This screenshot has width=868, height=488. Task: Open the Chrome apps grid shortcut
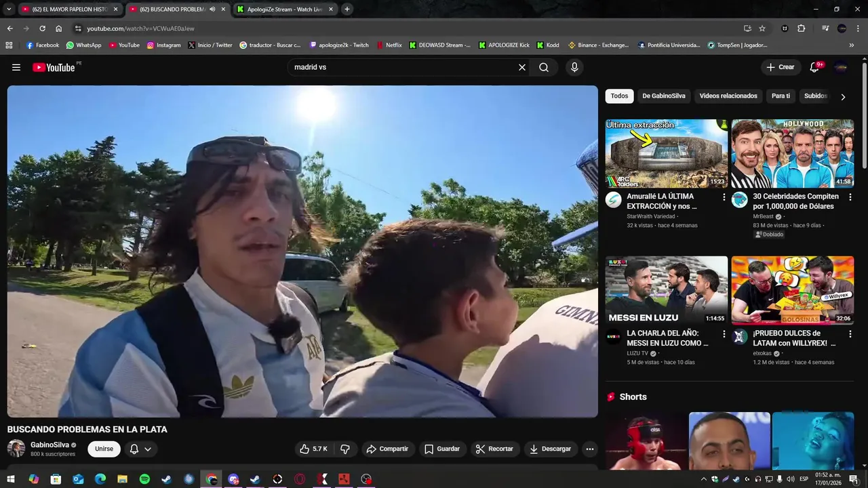coord(9,45)
